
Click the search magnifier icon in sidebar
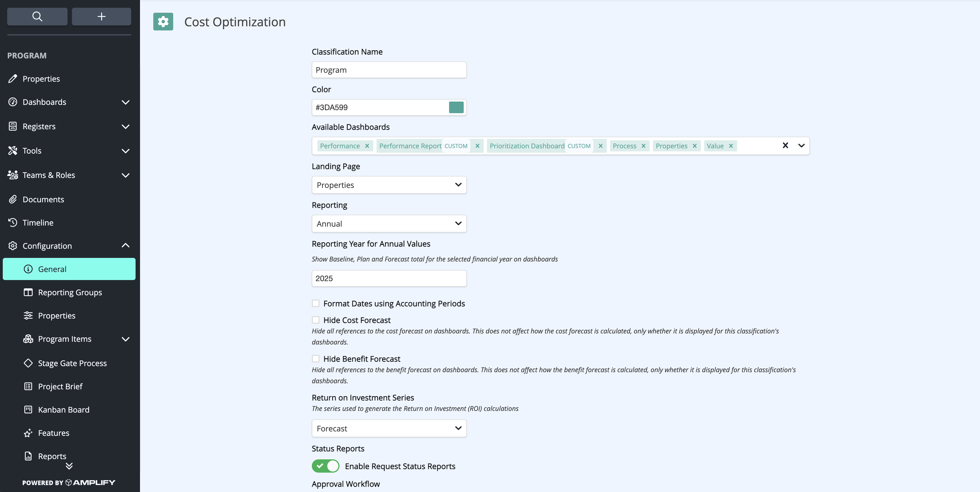click(37, 16)
